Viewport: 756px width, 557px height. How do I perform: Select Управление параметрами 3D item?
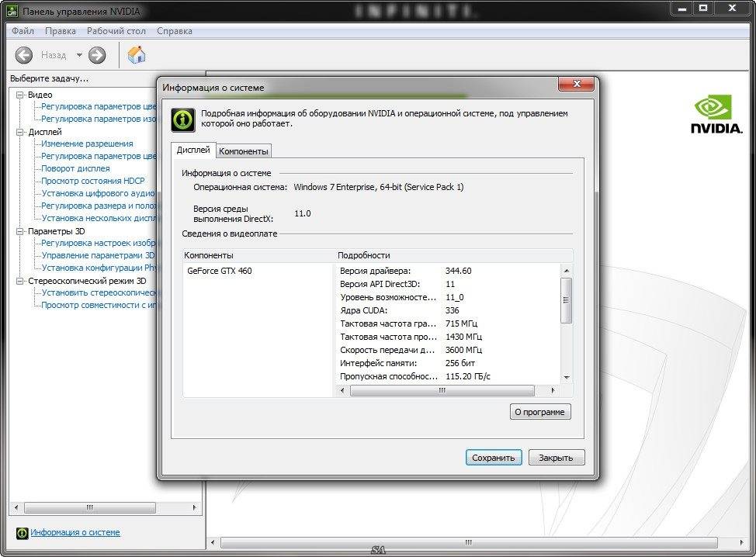[99, 255]
